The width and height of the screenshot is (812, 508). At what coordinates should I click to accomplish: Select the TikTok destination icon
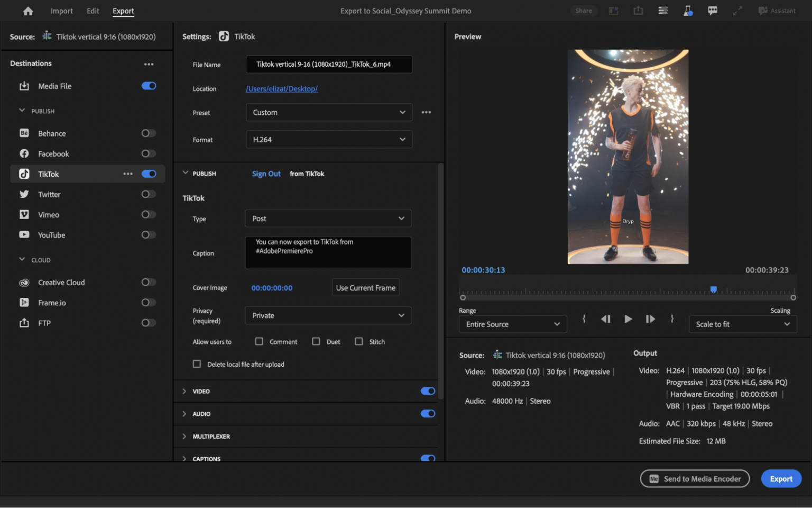click(x=24, y=174)
